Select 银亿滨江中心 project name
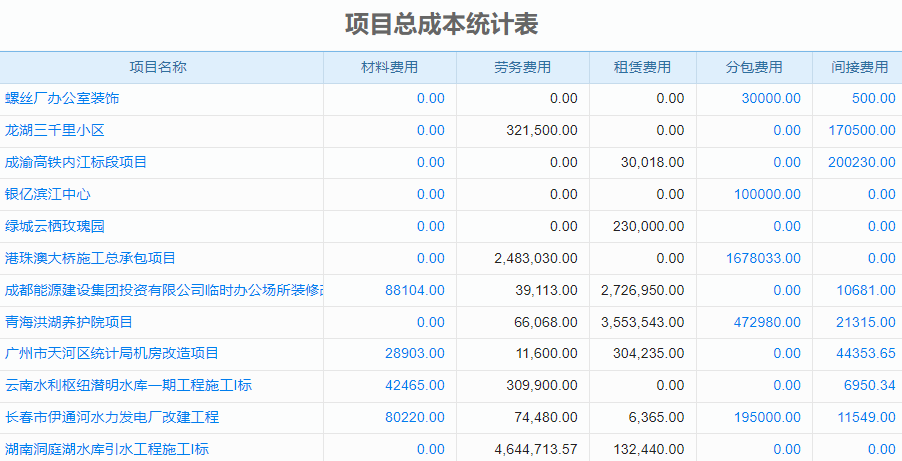Image resolution: width=902 pixels, height=461 pixels. pyautogui.click(x=48, y=194)
